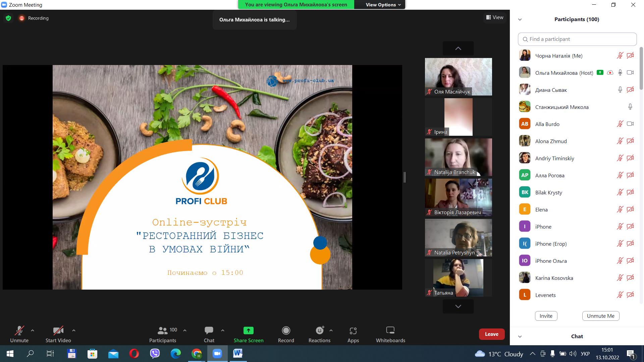644x362 pixels.
Task: Click the green Share Screen icon
Action: 248,330
